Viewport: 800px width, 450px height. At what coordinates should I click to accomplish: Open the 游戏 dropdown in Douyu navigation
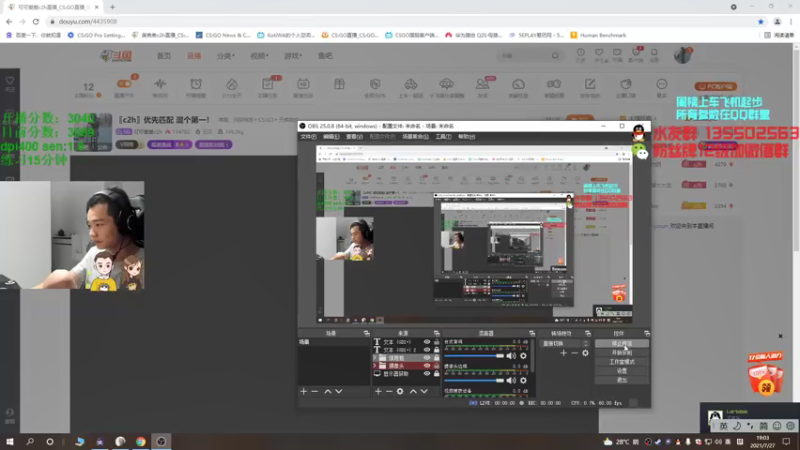pos(293,56)
